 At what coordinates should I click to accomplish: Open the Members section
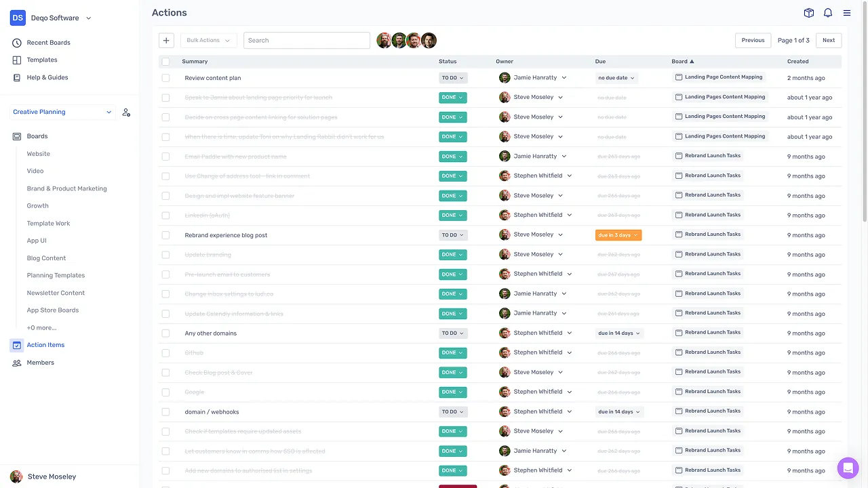tap(40, 363)
